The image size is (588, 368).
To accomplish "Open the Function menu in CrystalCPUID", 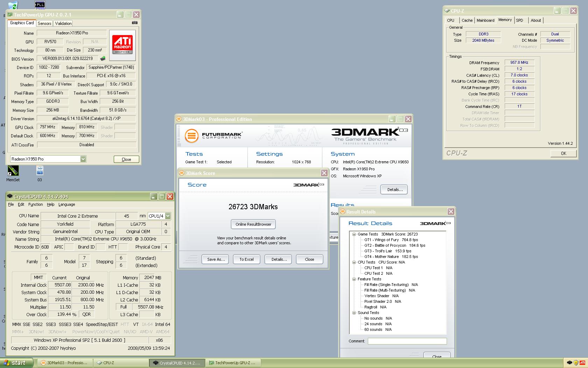I will click(x=35, y=204).
